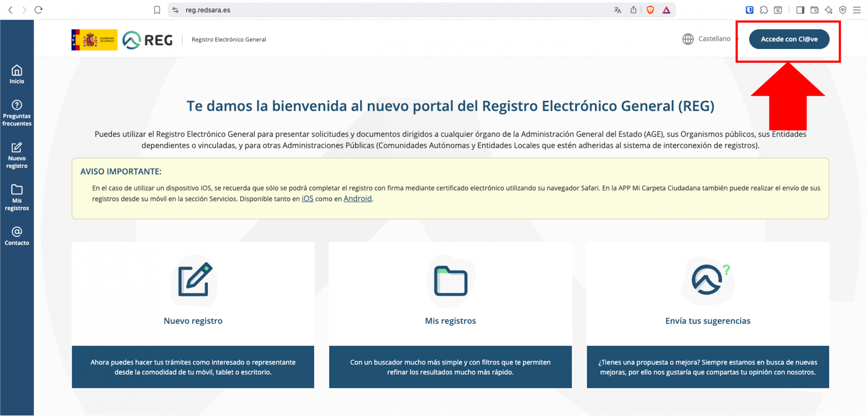Open Mis registros folder in sidebar
868x416 pixels.
[x=17, y=197]
